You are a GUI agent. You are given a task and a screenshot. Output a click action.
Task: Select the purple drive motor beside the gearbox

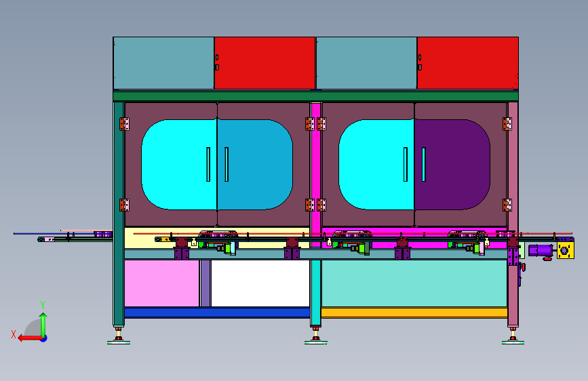click(541, 250)
